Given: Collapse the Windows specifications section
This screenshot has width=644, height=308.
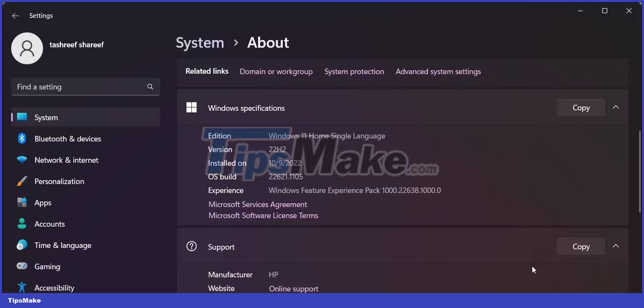Looking at the screenshot, I should point(616,107).
